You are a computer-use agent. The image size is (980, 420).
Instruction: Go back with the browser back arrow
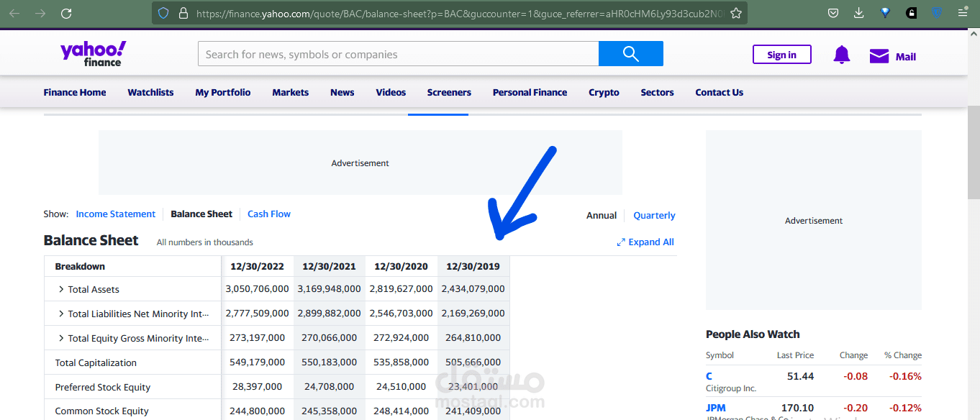14,13
